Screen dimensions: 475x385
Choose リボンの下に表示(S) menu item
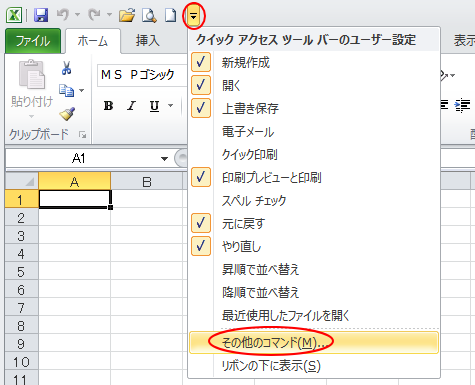click(313, 366)
